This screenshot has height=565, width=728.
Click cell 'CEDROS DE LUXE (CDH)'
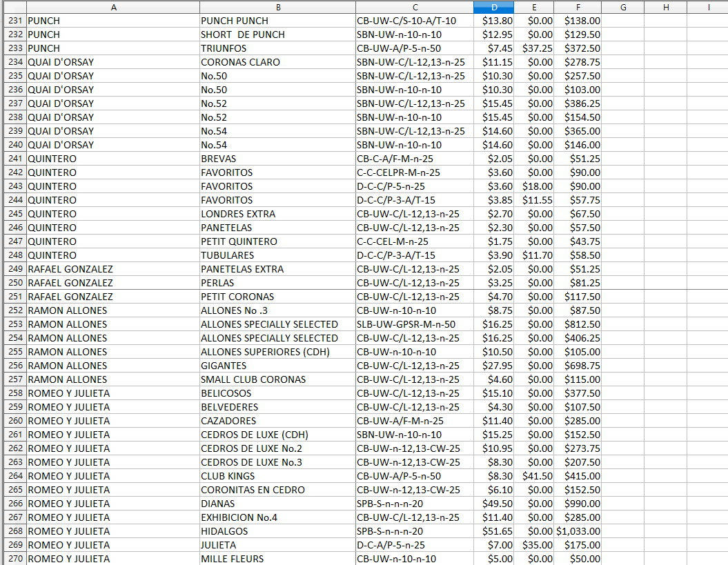277,435
